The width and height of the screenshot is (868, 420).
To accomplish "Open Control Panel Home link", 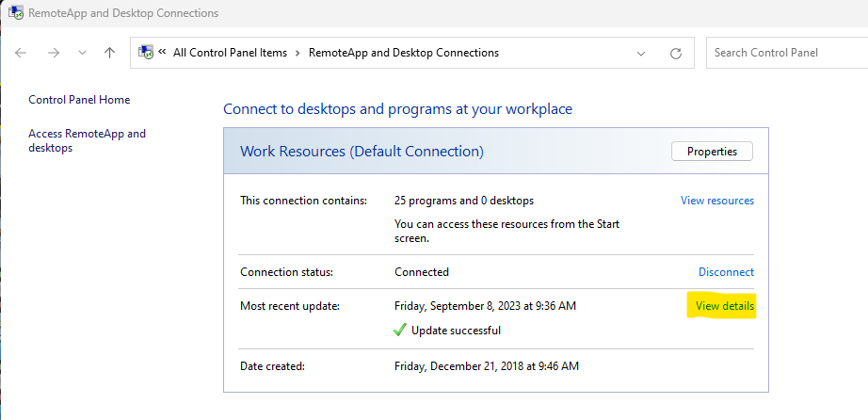I will pos(79,100).
